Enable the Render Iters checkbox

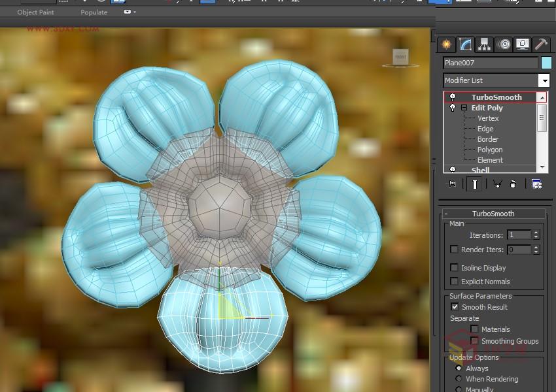454,249
